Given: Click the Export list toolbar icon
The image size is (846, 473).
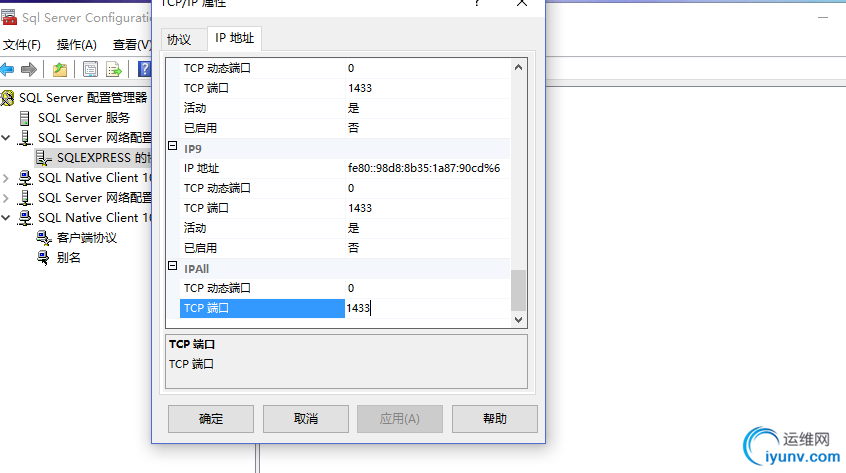Looking at the screenshot, I should [114, 69].
